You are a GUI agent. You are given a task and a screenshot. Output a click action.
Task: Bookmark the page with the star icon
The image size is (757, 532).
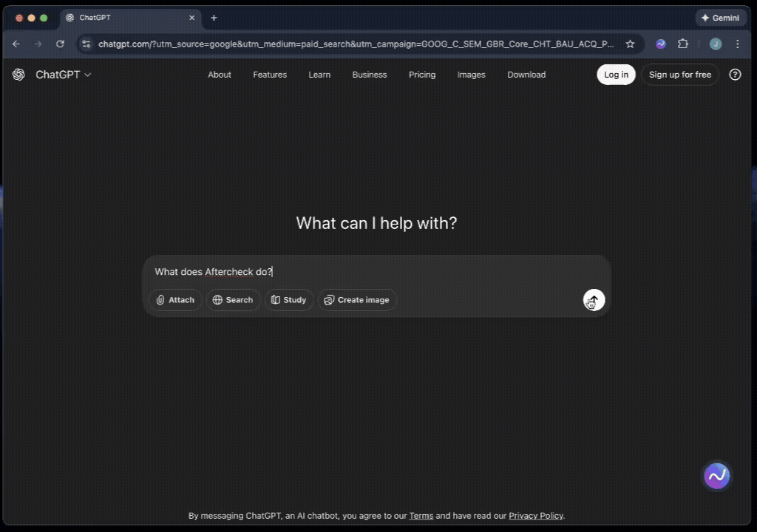coord(631,44)
